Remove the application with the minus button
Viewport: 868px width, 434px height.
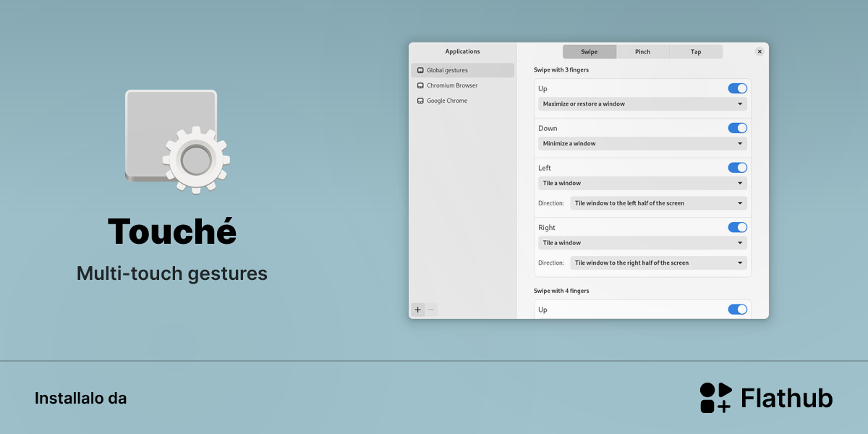point(431,310)
